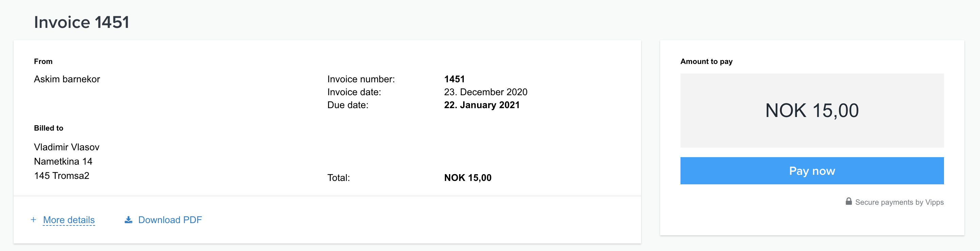The height and width of the screenshot is (251, 980).
Task: Click the postal line 145 Tromsa2
Action: [x=61, y=175]
